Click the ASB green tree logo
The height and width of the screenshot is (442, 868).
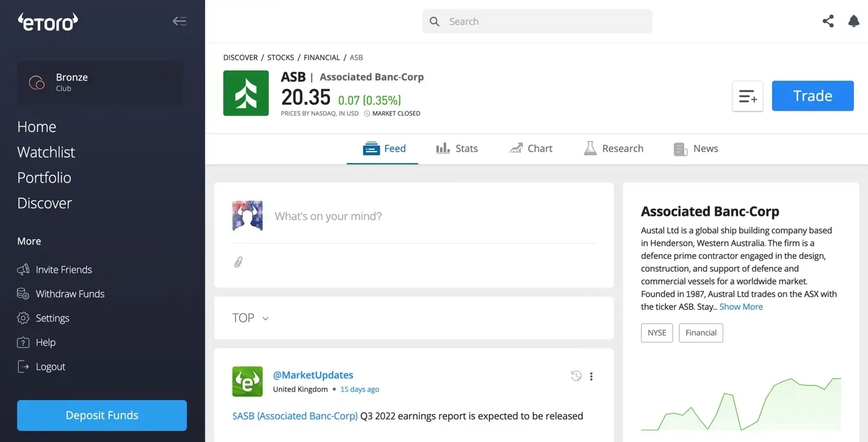[x=246, y=93]
